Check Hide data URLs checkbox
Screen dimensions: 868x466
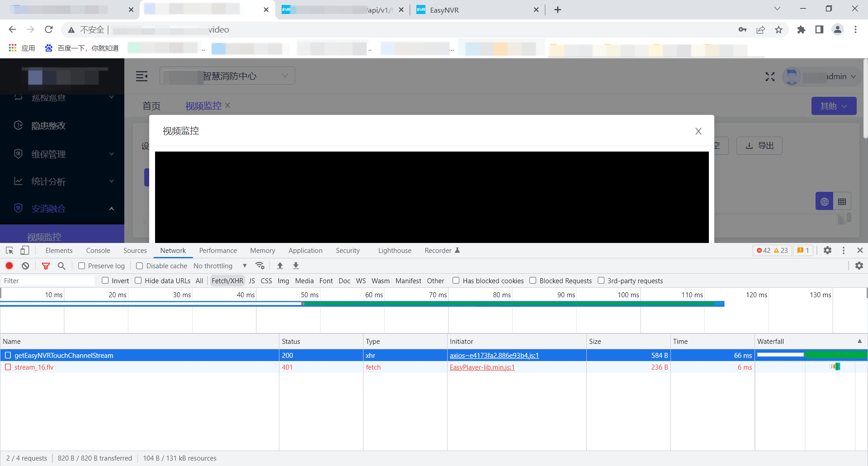click(138, 281)
